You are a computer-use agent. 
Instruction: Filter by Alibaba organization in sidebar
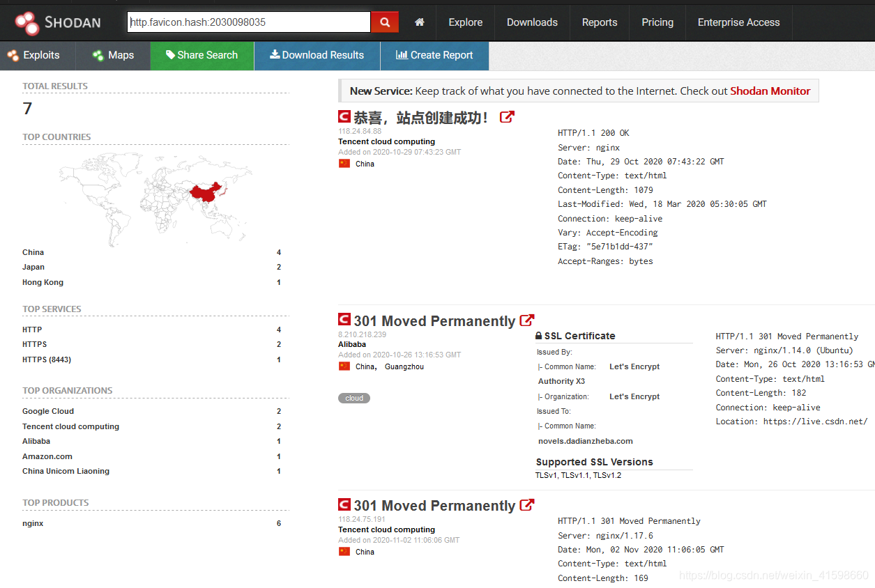36,441
